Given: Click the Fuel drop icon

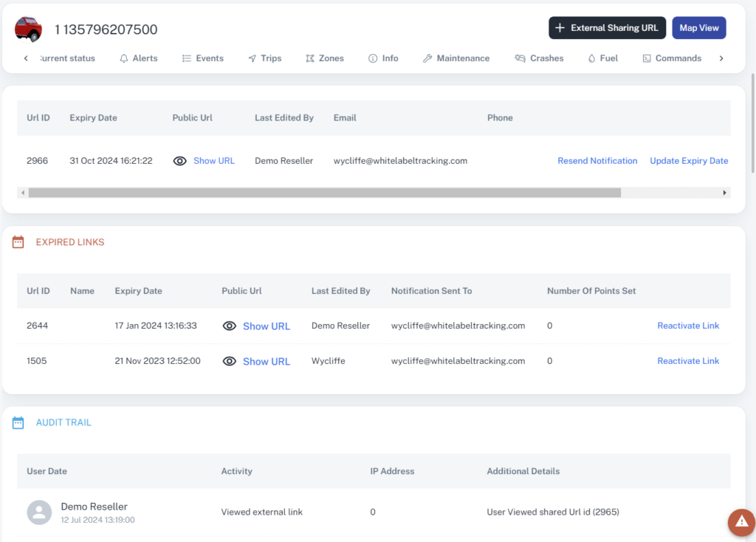Looking at the screenshot, I should (593, 58).
